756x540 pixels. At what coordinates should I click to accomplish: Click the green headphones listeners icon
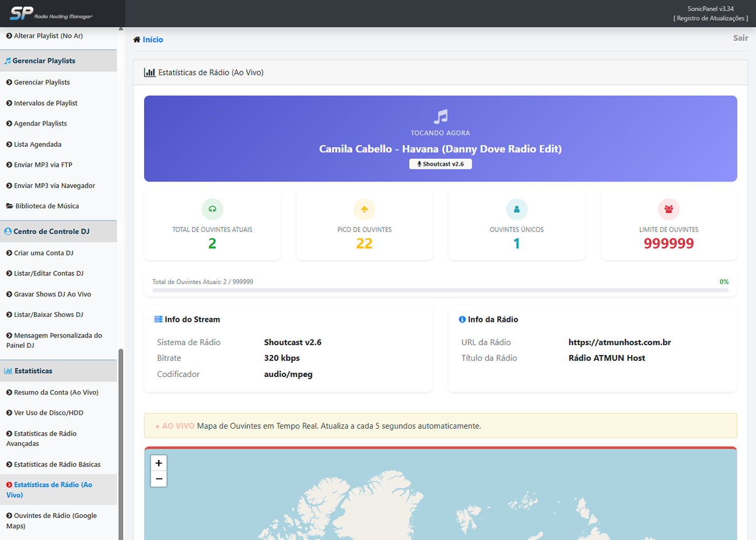(212, 209)
